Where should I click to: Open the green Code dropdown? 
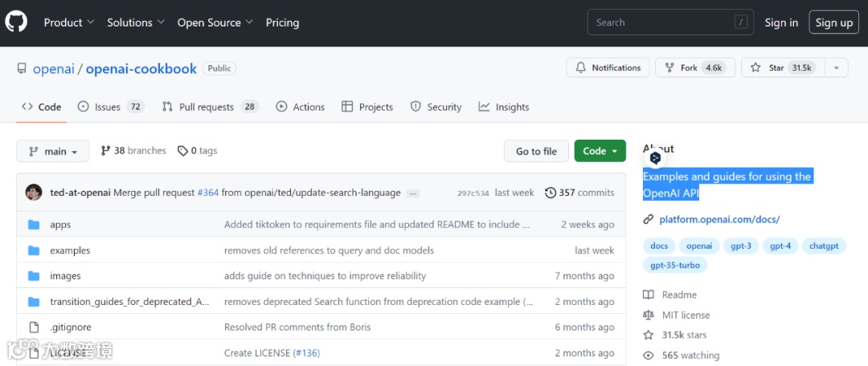(599, 151)
